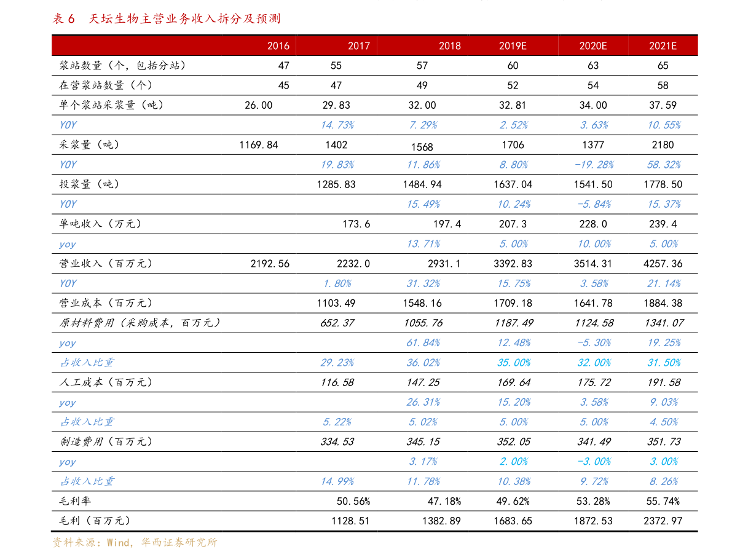This screenshot has width=732, height=560.
Task: Select the "2017" column header
Action: [358, 45]
